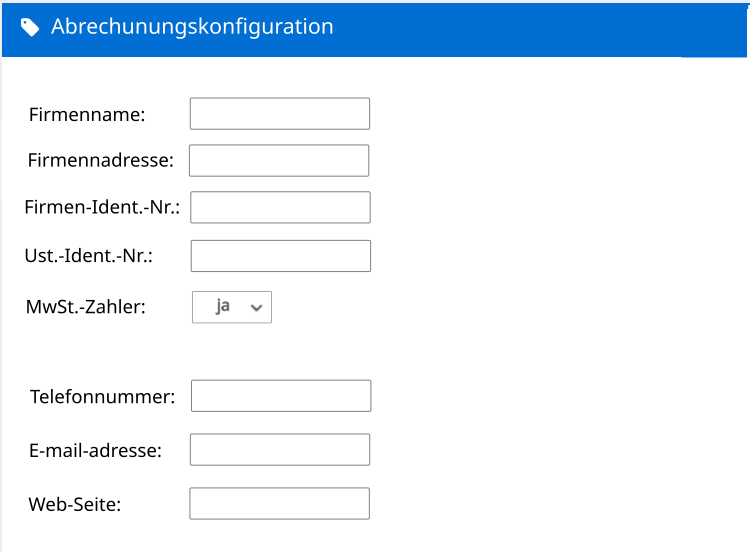Click the E-mail-adresse label
This screenshot has height=552, width=750.
pyautogui.click(x=95, y=451)
